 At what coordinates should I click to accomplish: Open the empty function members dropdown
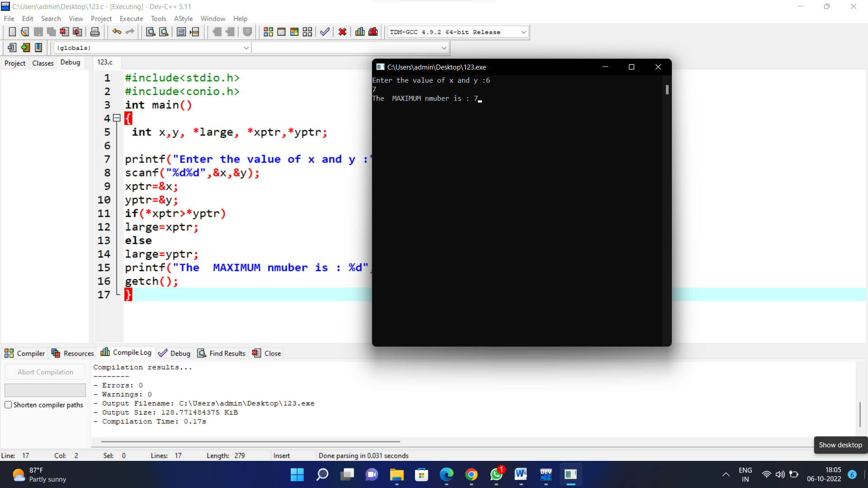[x=443, y=48]
